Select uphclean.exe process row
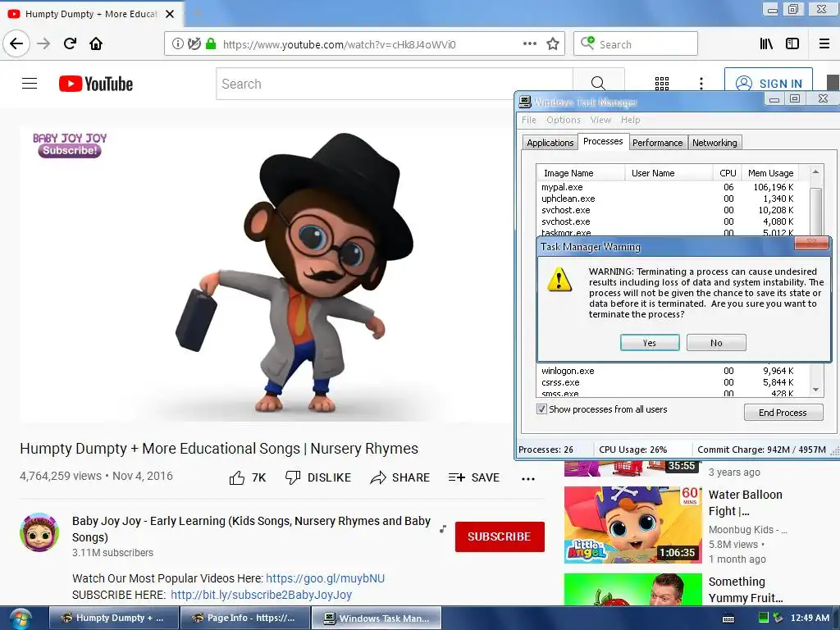This screenshot has height=630, width=840. click(668, 199)
